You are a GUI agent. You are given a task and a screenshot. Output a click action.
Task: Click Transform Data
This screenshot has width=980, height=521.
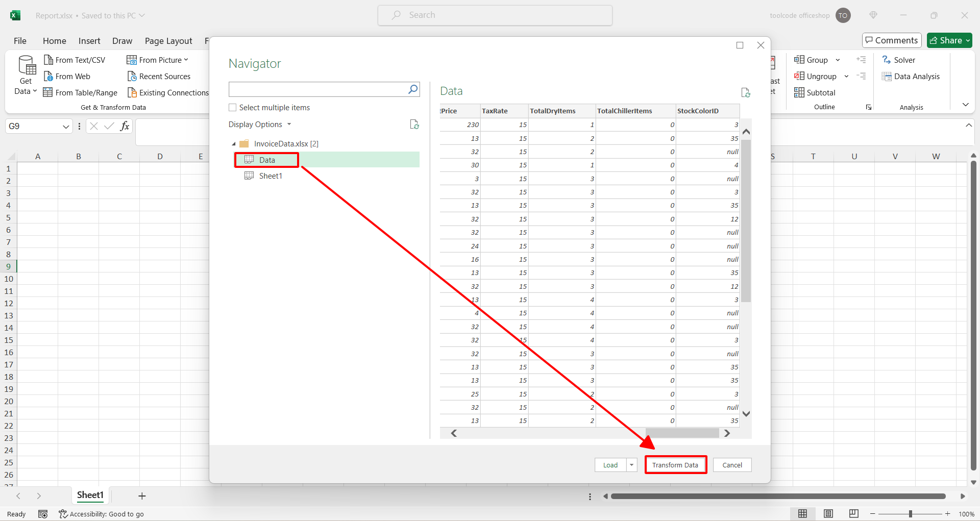click(x=675, y=465)
